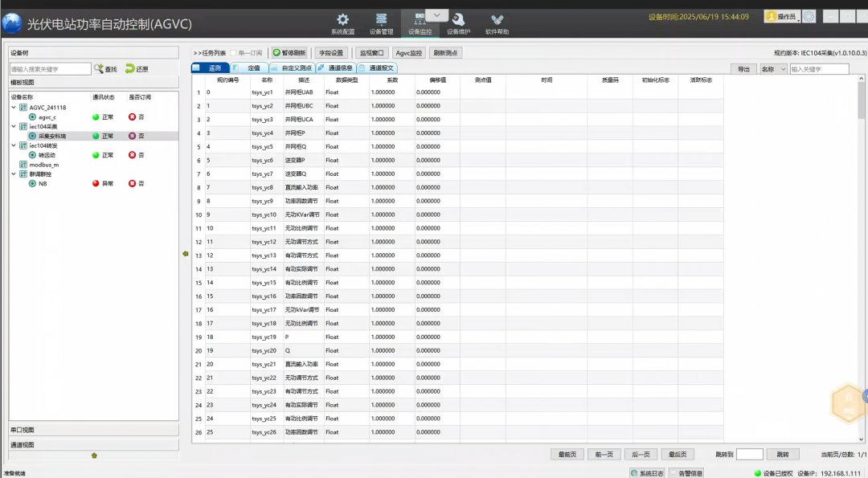Image resolution: width=868 pixels, height=478 pixels.
Task: Click the 查找 magnifier search icon
Action: tap(99, 68)
